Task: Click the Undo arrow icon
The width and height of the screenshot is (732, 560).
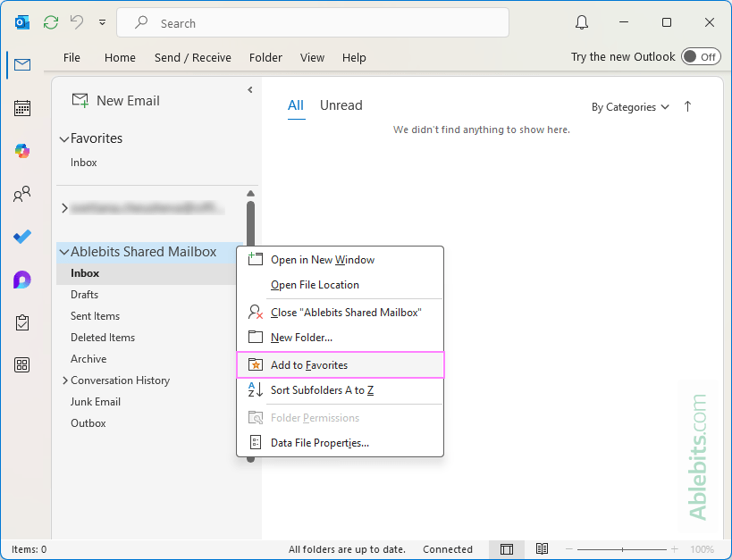Action: [x=77, y=22]
